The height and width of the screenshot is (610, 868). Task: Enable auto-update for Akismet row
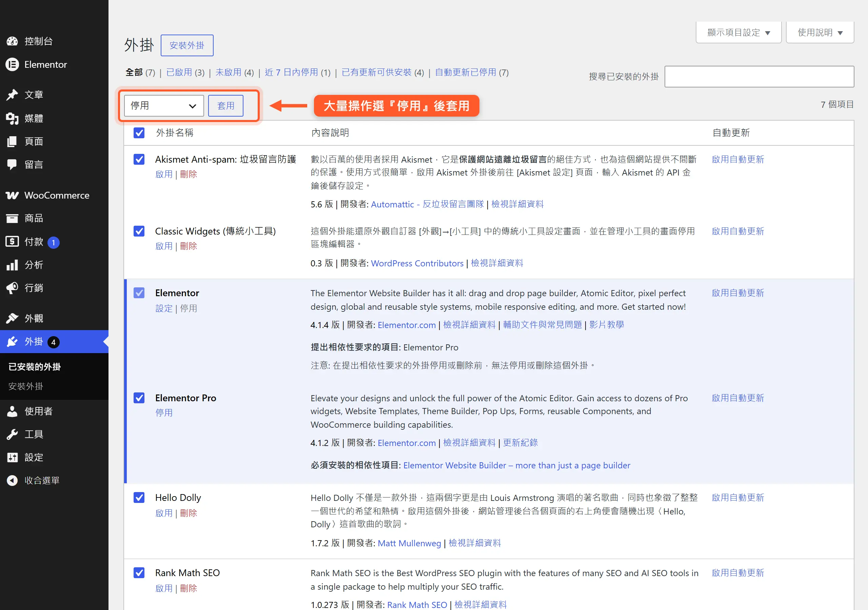pos(737,159)
